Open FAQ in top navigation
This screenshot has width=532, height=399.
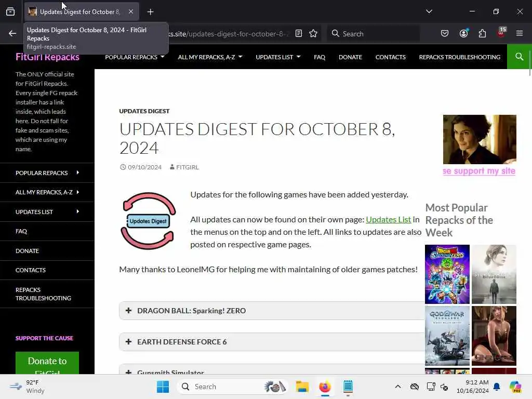click(320, 57)
